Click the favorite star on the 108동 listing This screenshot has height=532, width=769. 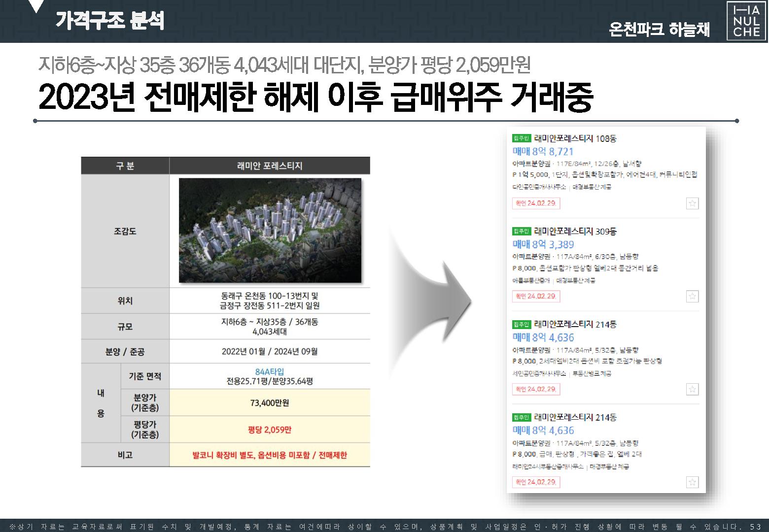(692, 203)
